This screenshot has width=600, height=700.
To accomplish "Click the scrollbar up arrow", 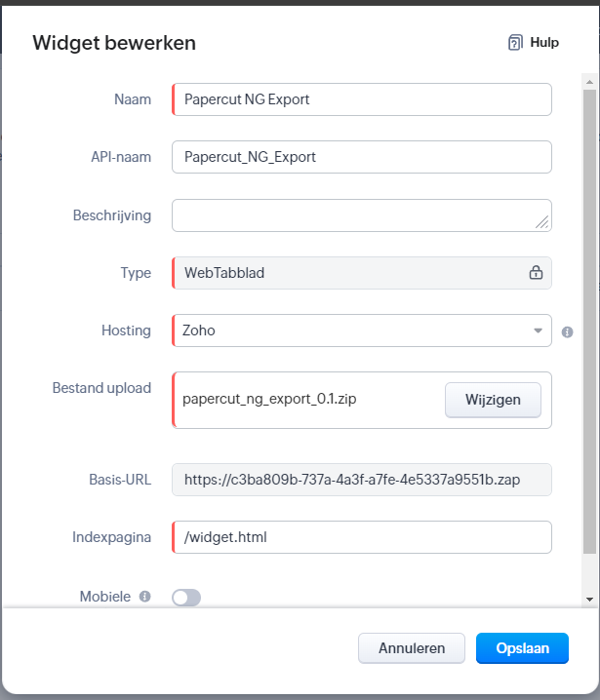I will coord(589,82).
